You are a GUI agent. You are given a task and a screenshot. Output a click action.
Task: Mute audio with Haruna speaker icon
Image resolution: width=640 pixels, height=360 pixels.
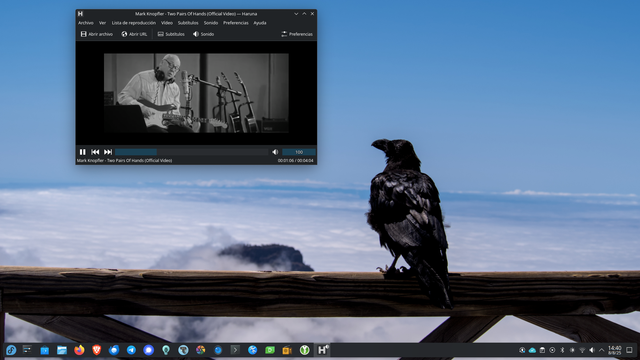click(275, 152)
